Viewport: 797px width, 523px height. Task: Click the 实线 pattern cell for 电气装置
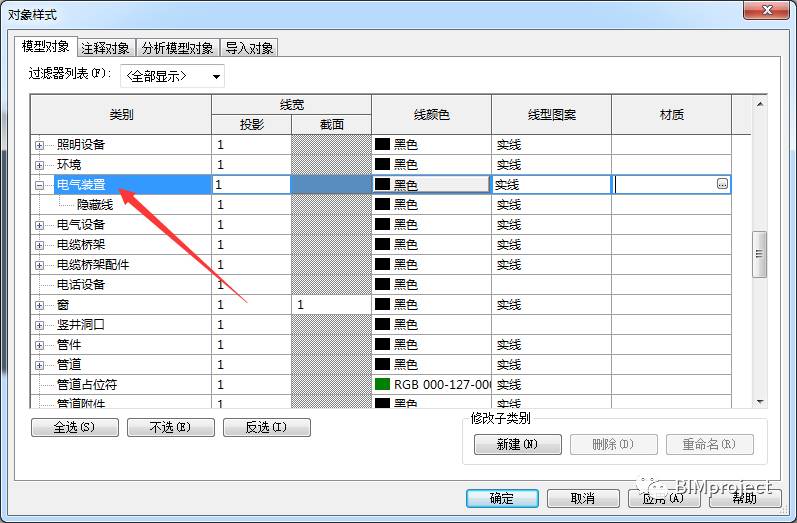tap(551, 184)
